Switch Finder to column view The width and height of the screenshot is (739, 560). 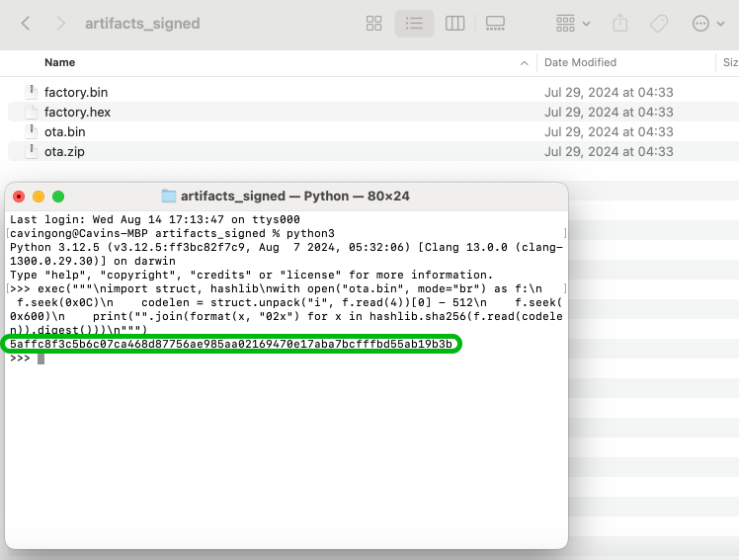[x=454, y=23]
